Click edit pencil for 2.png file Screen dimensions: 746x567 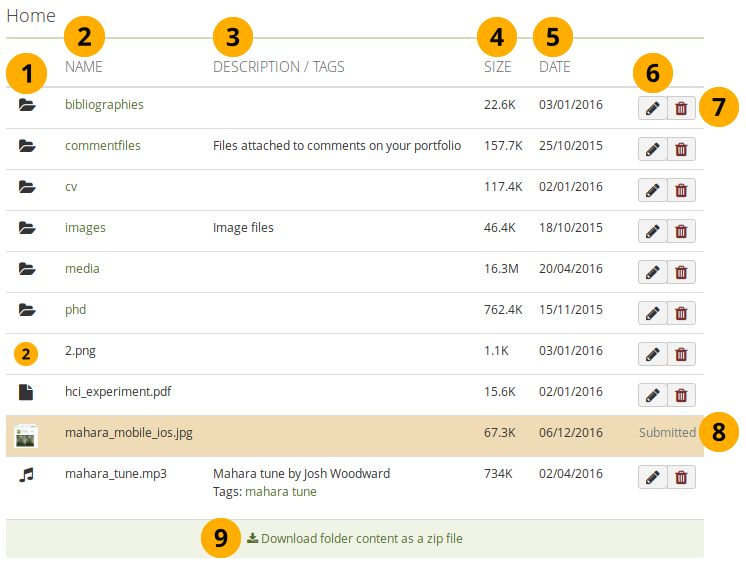click(652, 354)
